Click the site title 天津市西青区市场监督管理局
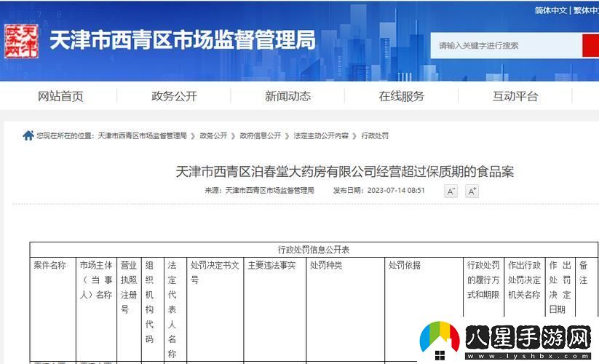This screenshot has width=599, height=364. (183, 40)
